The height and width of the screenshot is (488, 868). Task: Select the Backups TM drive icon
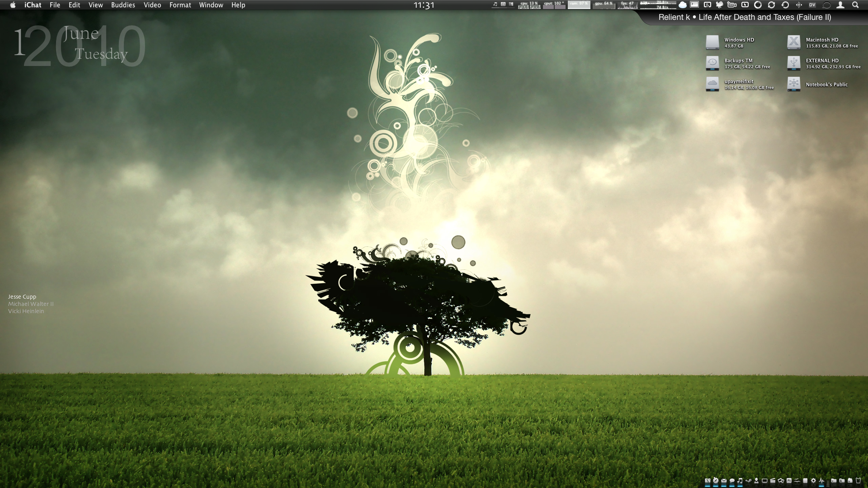[x=712, y=63]
